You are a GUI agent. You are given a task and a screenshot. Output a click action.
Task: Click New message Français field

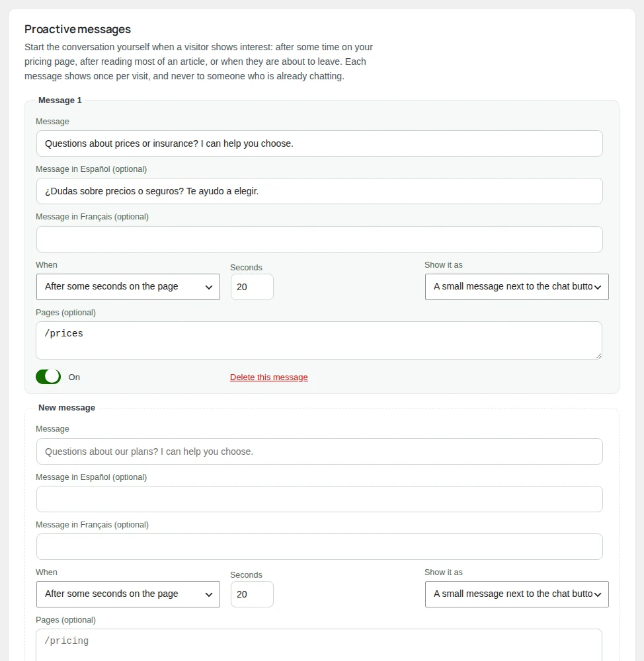click(319, 547)
